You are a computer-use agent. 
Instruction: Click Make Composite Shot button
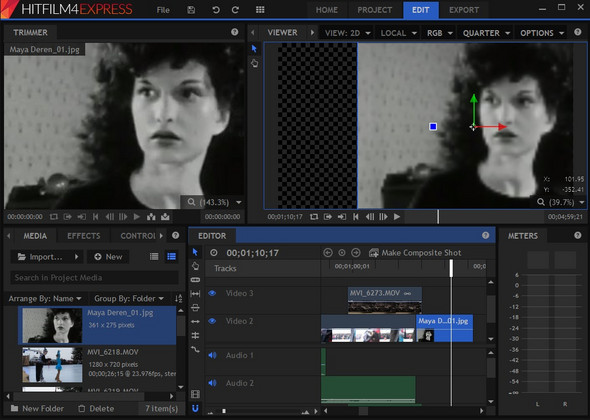[415, 253]
